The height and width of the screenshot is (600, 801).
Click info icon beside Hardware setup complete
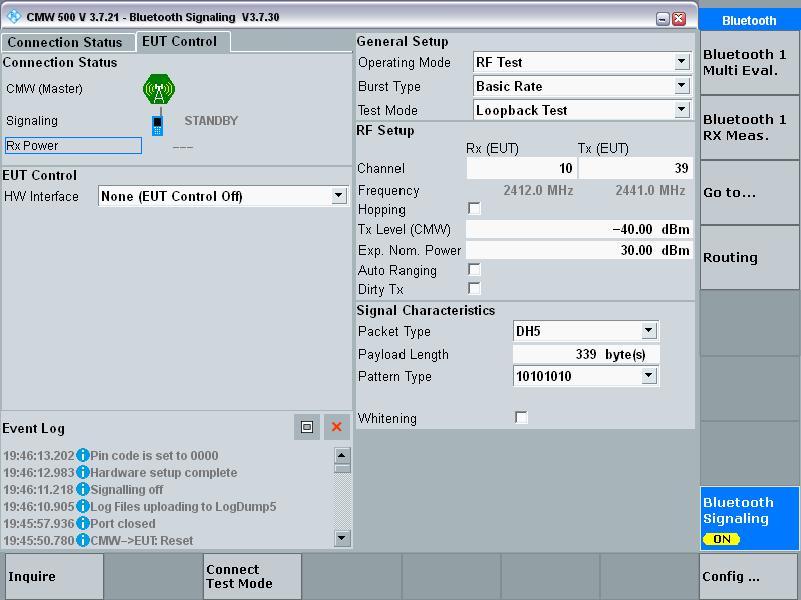[83, 472]
